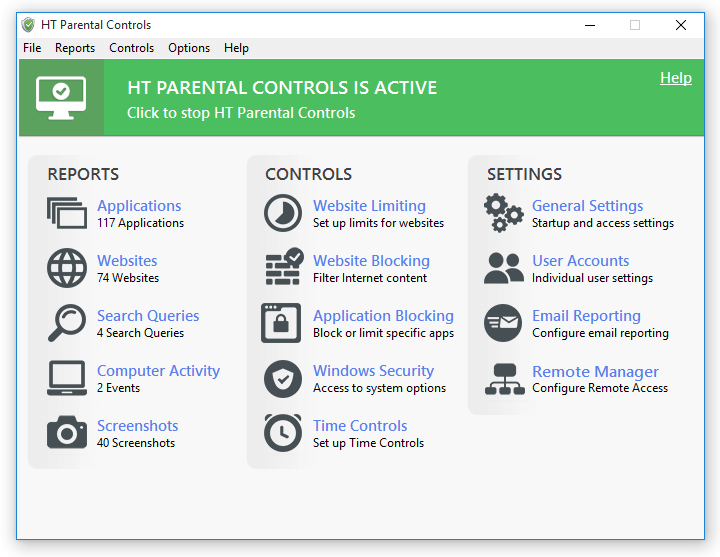Click 'Filter Internet content' text
Image resolution: width=720 pixels, height=557 pixels.
(x=370, y=278)
